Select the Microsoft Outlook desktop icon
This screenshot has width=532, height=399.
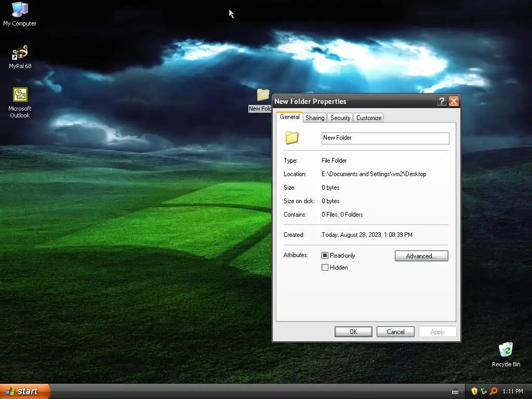tap(20, 103)
